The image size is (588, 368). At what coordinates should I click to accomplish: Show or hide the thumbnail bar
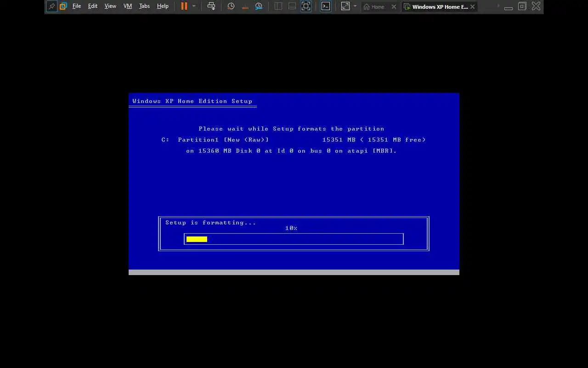point(292,6)
